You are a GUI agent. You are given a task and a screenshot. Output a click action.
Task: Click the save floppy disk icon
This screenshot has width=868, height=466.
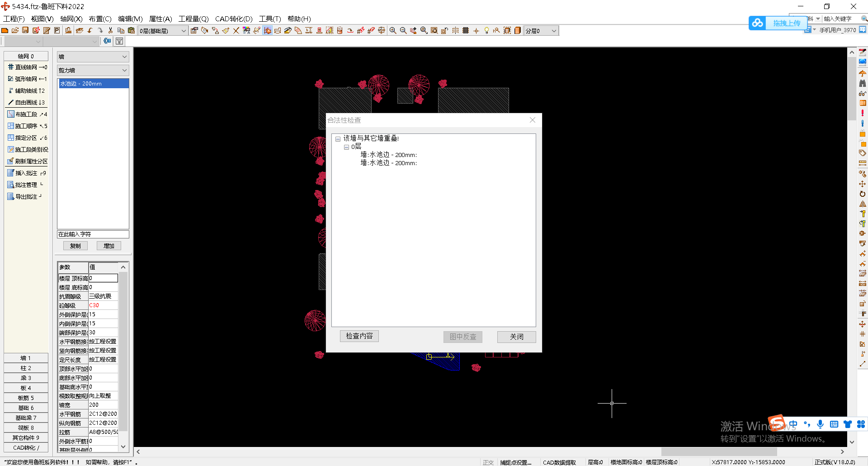tap(25, 30)
